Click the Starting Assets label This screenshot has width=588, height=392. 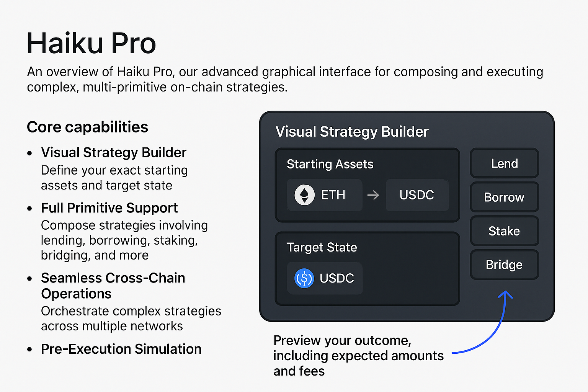(330, 164)
